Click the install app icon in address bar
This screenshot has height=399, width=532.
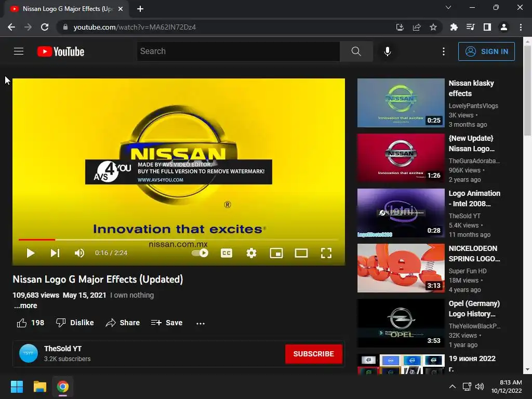(x=400, y=27)
